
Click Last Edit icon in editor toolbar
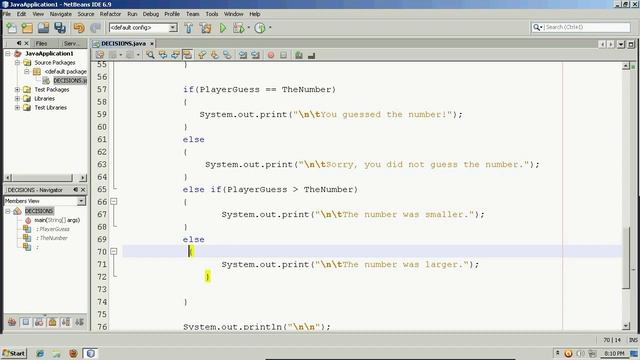tap(100, 55)
